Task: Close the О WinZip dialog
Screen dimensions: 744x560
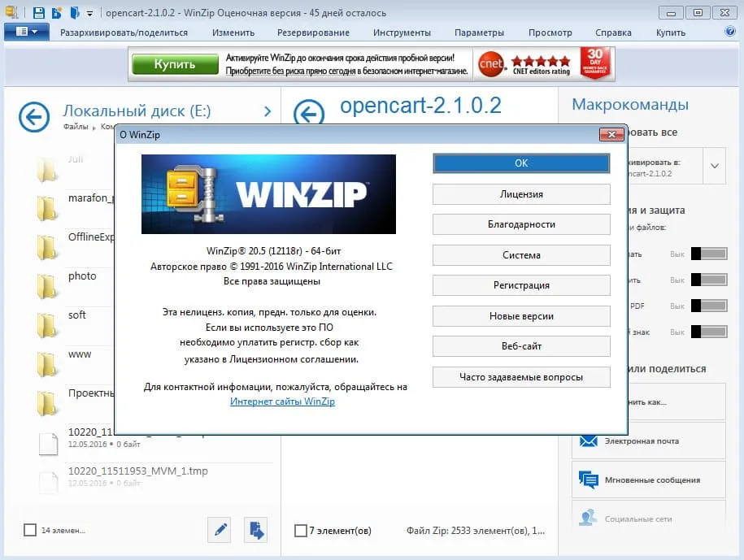Action: [611, 135]
